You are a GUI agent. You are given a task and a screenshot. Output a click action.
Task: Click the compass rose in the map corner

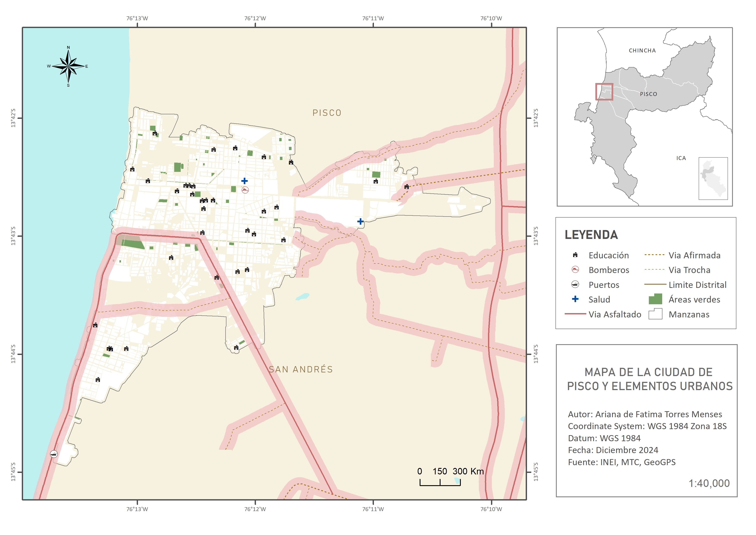click(x=68, y=66)
